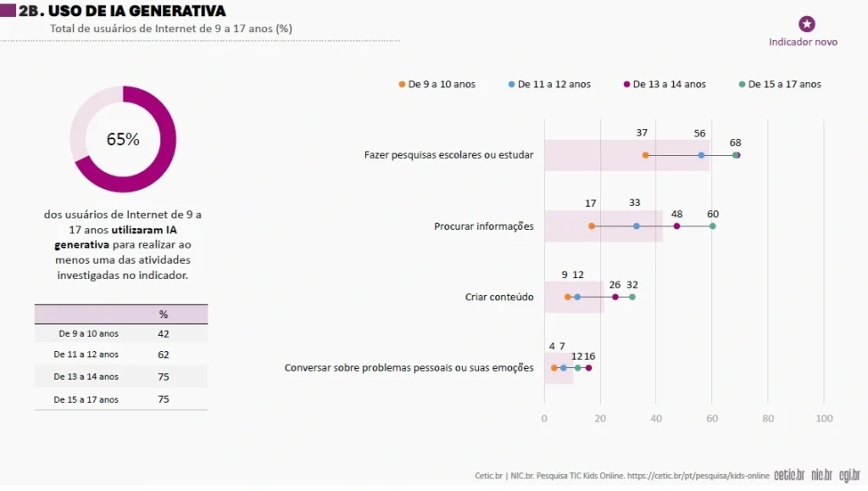Viewport: 868px width, 491px height.
Task: Select the blue De 11 a 12 anos legend marker
Action: coord(511,85)
